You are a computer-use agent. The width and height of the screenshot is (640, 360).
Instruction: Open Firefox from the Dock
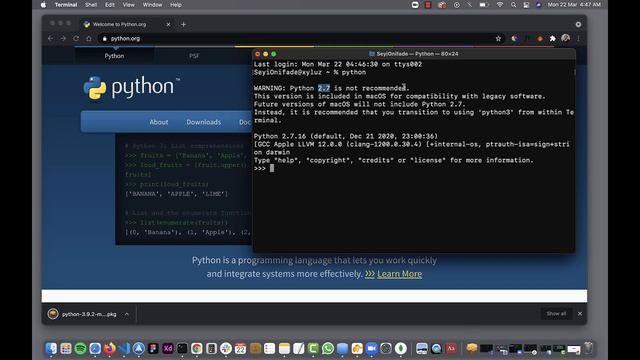tap(109, 348)
